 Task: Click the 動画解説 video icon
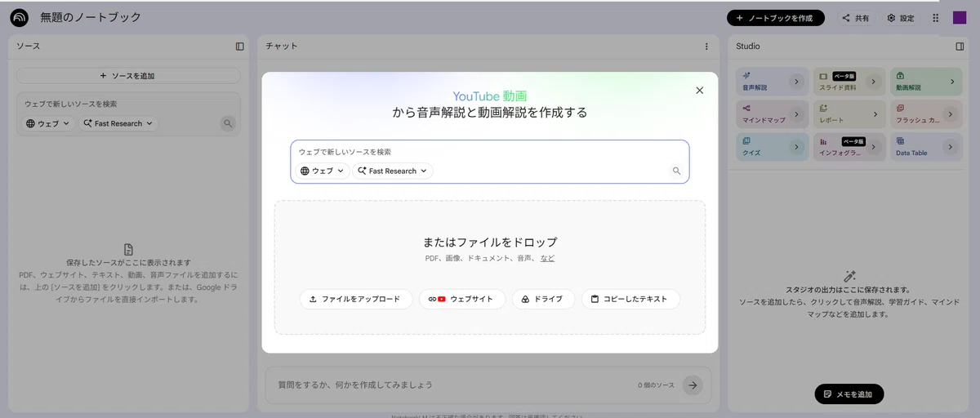point(900,75)
